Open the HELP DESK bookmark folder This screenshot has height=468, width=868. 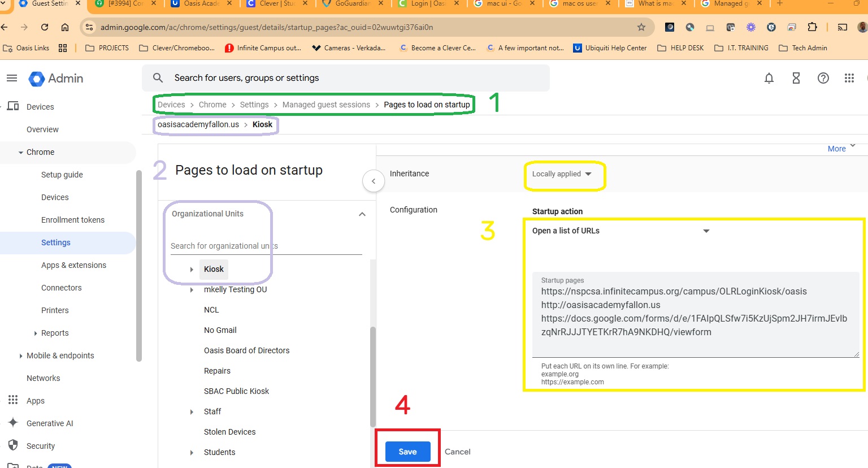click(681, 48)
